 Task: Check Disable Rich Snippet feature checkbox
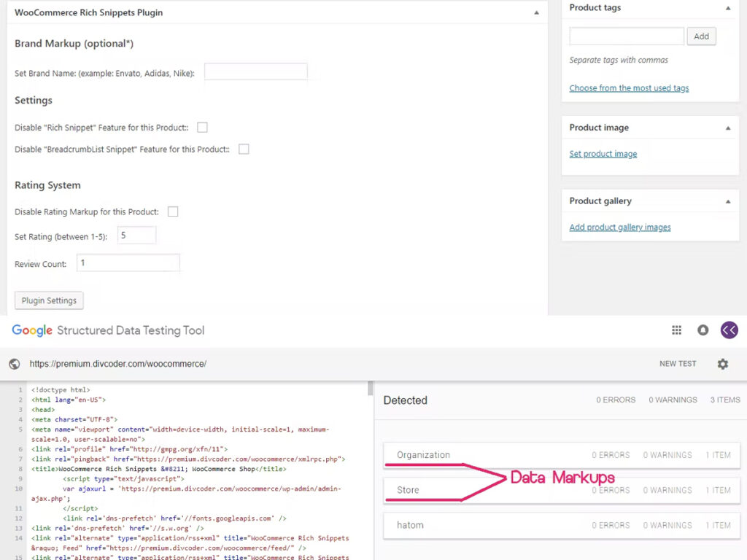203,128
